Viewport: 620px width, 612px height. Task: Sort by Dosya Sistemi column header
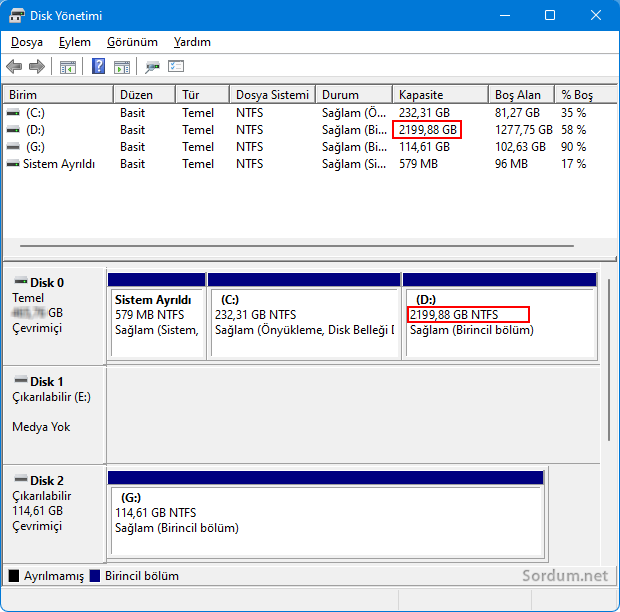pyautogui.click(x=272, y=95)
